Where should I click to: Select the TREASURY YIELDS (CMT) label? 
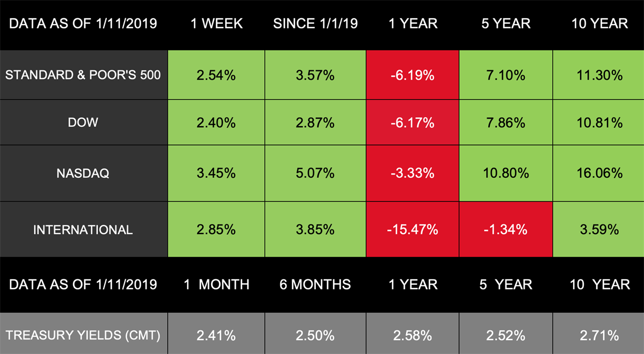point(83,336)
